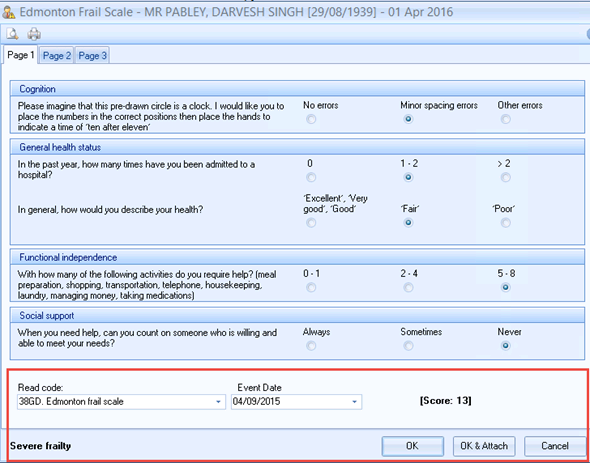Image resolution: width=590 pixels, height=463 pixels.
Task: Select 'Other errors' cognition option
Action: (505, 119)
